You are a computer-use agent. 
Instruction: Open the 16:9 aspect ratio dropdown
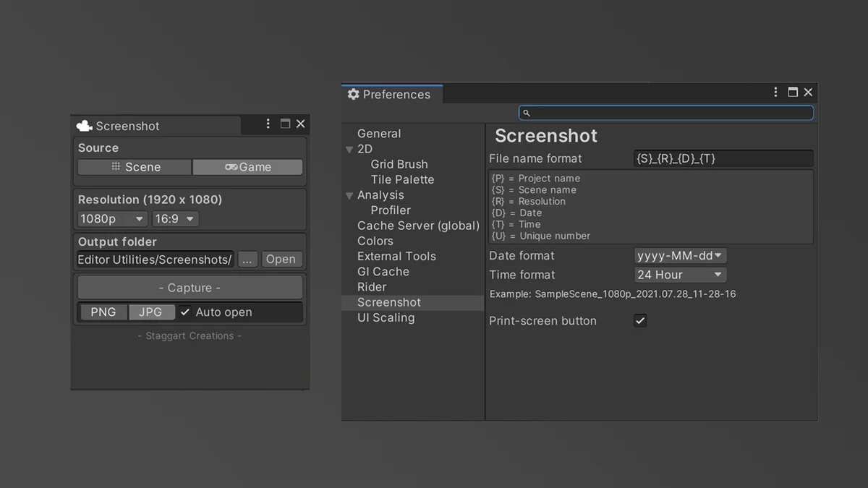point(174,218)
